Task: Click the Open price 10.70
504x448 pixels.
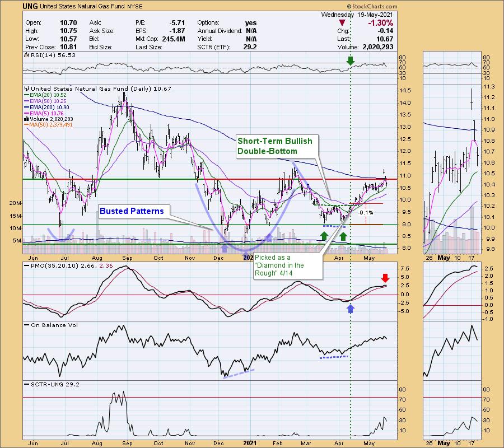Action: pyautogui.click(x=68, y=23)
